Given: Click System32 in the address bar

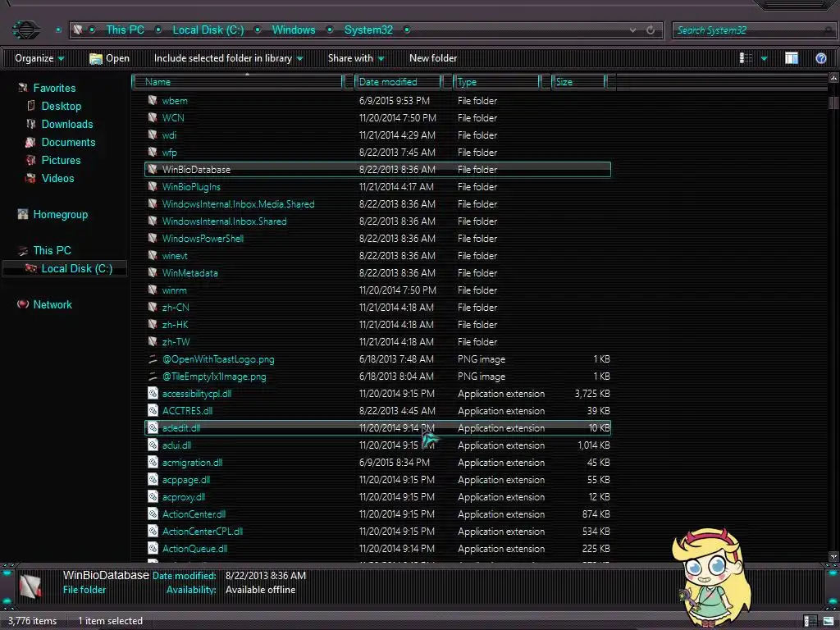Looking at the screenshot, I should pos(368,30).
